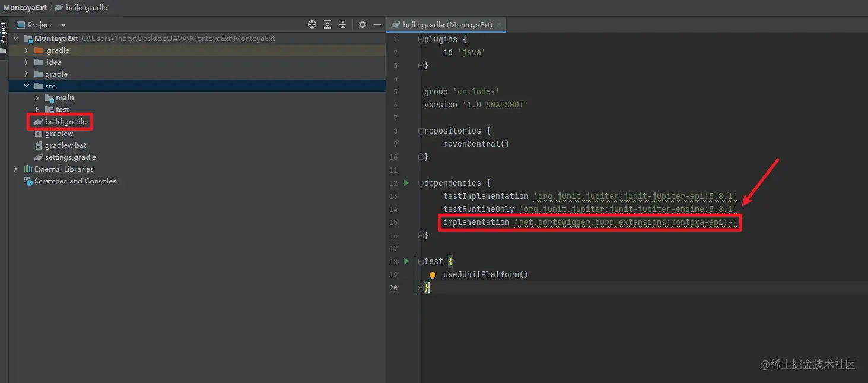
Task: Click the junit-jupiter-api dependency string
Action: [x=635, y=196]
